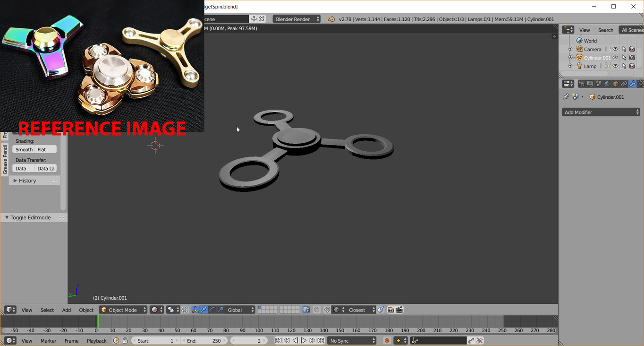Expand the History panel
Viewport: 644px width, 346px height.
pyautogui.click(x=34, y=181)
